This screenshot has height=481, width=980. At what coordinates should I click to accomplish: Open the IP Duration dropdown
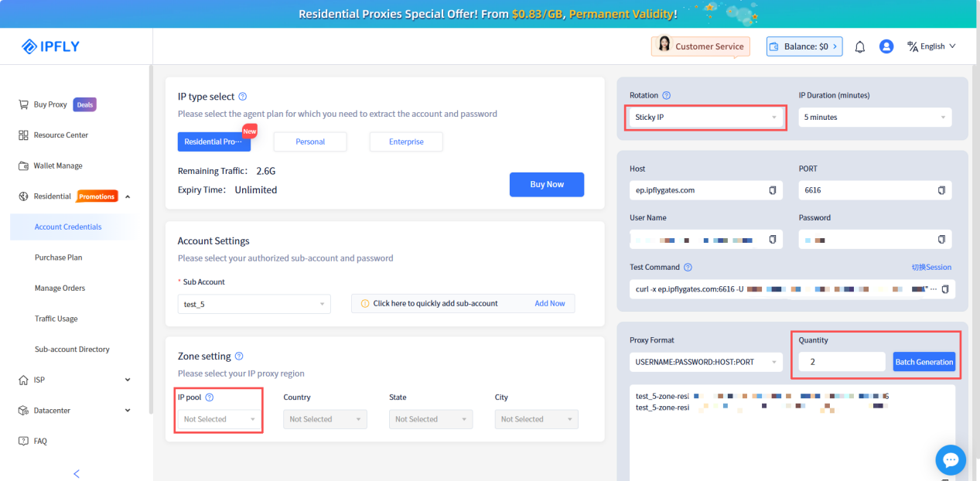(875, 118)
